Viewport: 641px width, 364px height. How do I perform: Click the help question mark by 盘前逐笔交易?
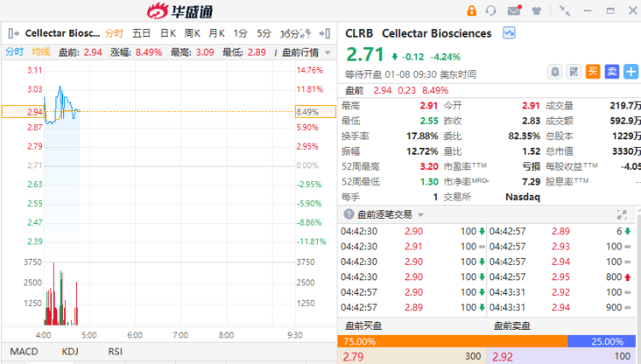click(x=349, y=214)
